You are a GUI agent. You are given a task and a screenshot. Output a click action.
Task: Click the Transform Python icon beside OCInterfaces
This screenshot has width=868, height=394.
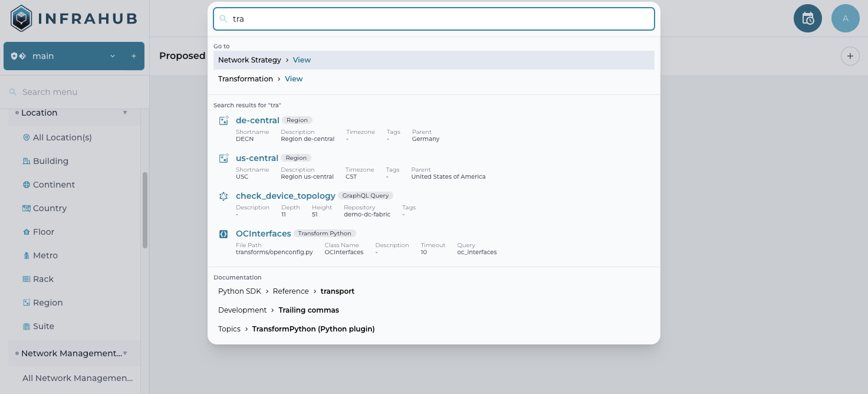click(x=223, y=234)
